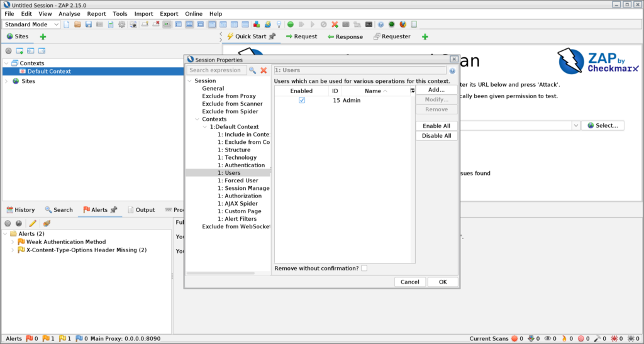
Task: Click the Select... button
Action: tap(602, 126)
